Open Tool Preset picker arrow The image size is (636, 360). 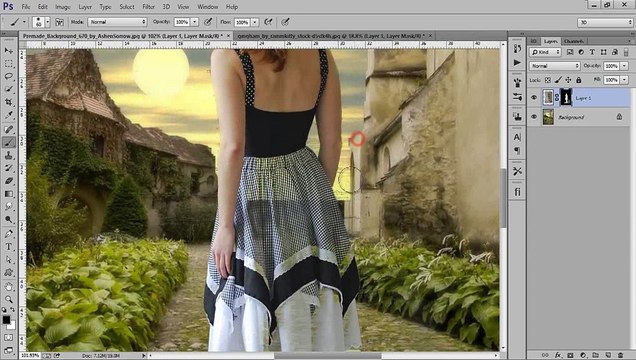(24, 22)
